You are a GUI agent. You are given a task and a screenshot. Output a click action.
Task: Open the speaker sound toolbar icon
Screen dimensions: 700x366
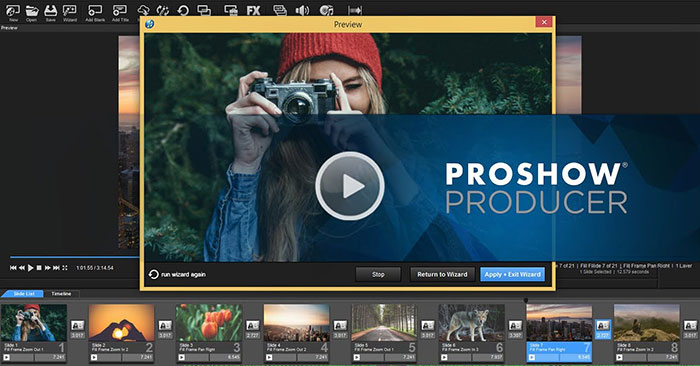(302, 10)
